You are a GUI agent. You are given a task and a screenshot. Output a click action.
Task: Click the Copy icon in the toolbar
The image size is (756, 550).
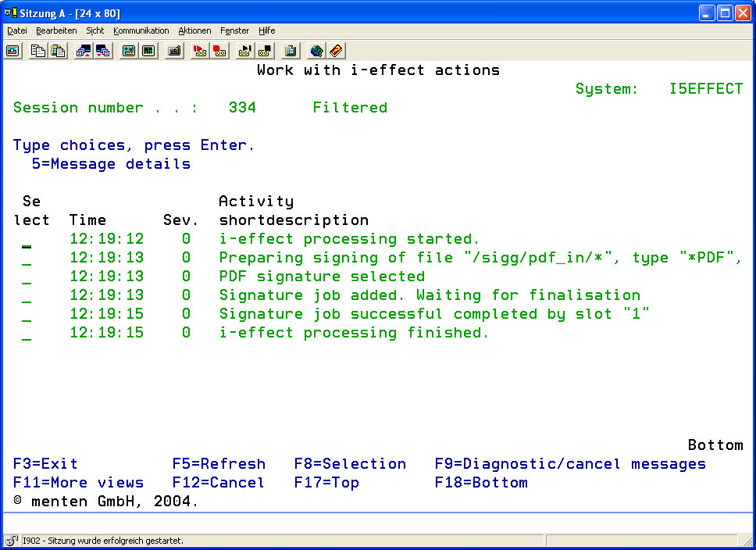[37, 51]
